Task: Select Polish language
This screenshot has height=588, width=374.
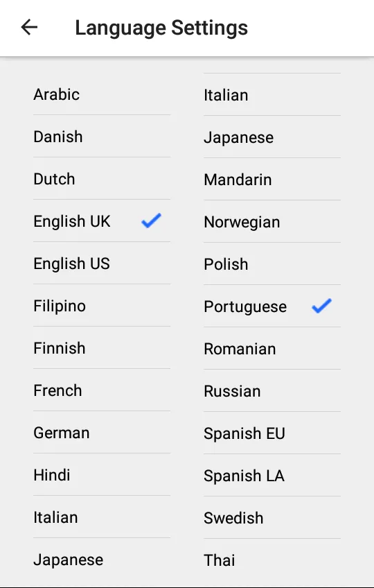Action: pos(272,264)
